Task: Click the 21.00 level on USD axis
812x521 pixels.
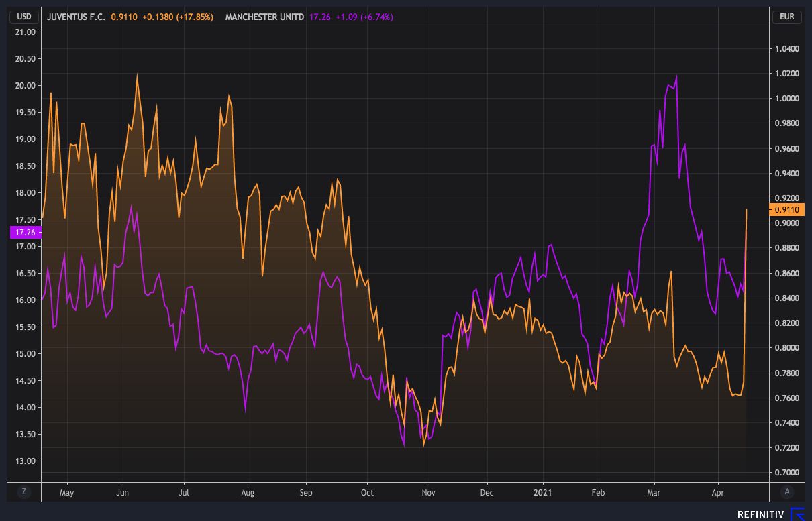Action: tap(24, 32)
